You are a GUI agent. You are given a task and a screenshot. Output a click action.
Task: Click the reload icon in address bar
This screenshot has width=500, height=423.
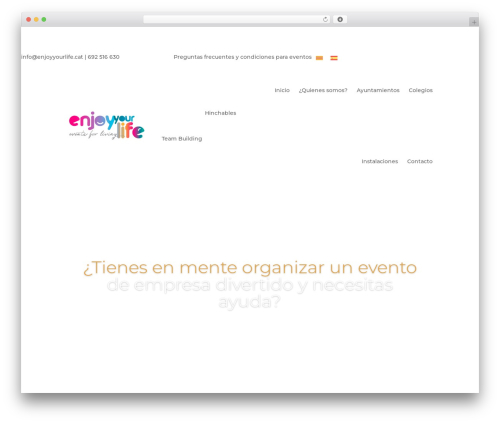[x=325, y=20]
